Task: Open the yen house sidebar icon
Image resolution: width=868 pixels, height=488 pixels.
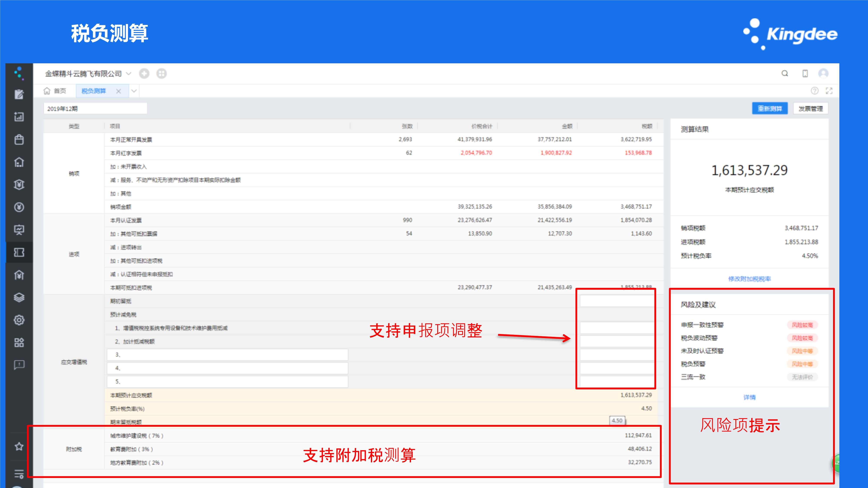Action: tap(19, 275)
